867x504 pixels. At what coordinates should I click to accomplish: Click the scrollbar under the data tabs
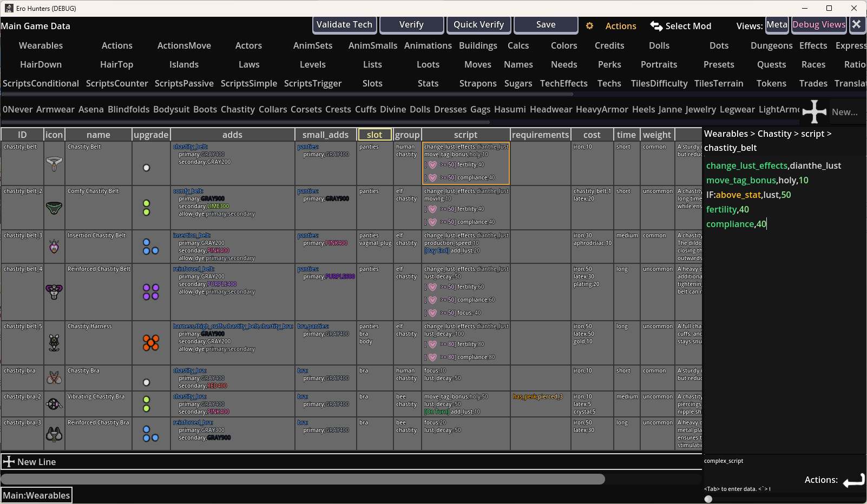[287, 94]
